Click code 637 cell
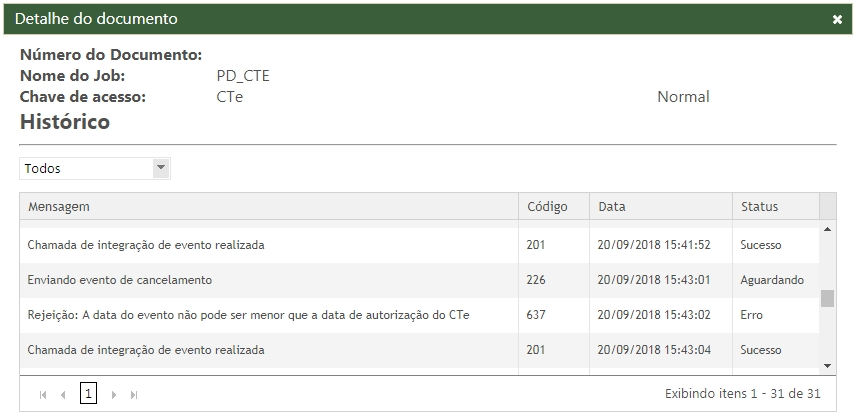The width and height of the screenshot is (856, 414). point(537,315)
